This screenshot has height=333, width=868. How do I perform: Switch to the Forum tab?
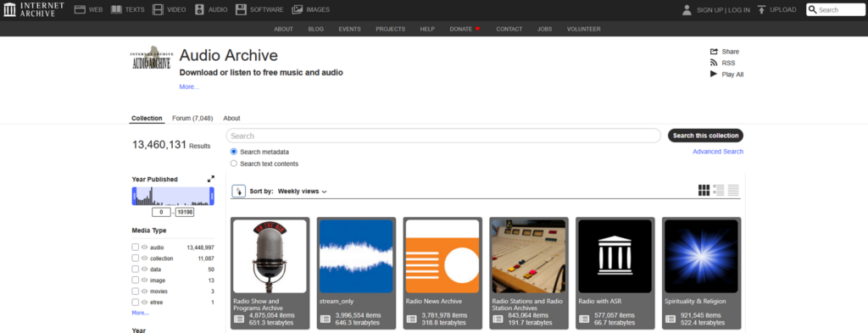192,119
